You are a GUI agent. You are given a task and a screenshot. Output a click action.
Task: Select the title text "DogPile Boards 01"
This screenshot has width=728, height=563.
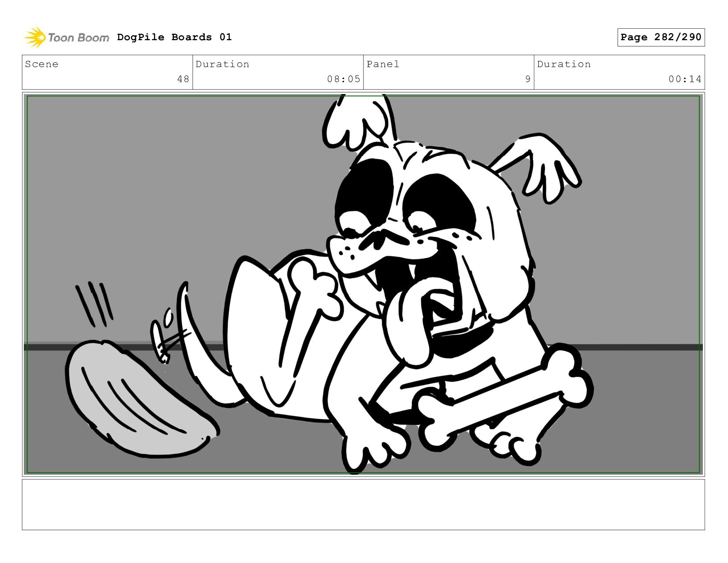point(174,37)
